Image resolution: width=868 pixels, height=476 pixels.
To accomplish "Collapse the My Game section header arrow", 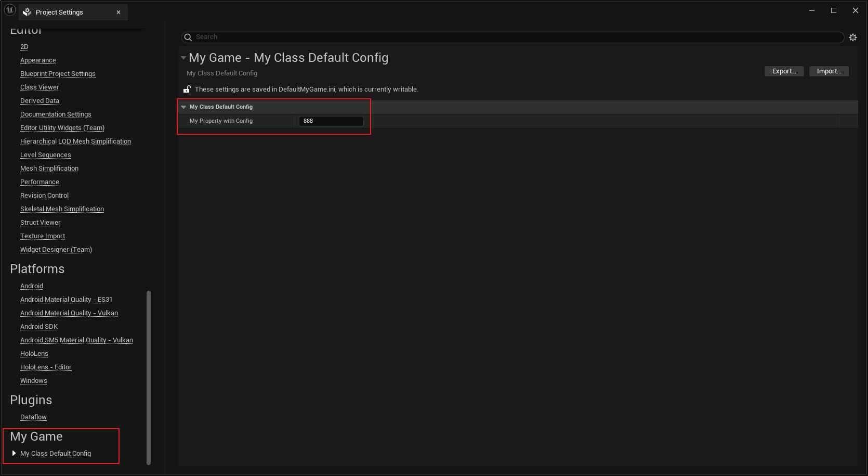I will point(183,58).
